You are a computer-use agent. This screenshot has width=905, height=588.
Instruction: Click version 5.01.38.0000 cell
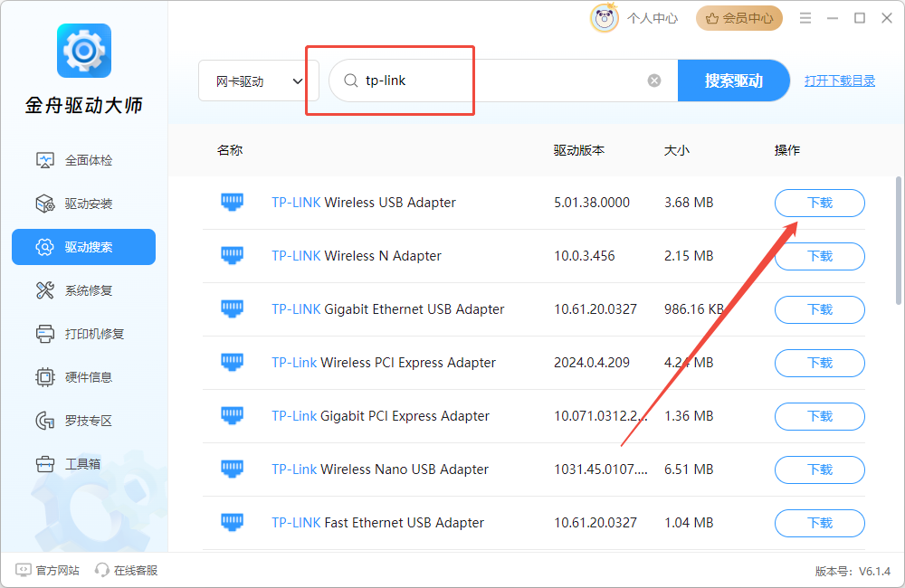point(592,203)
